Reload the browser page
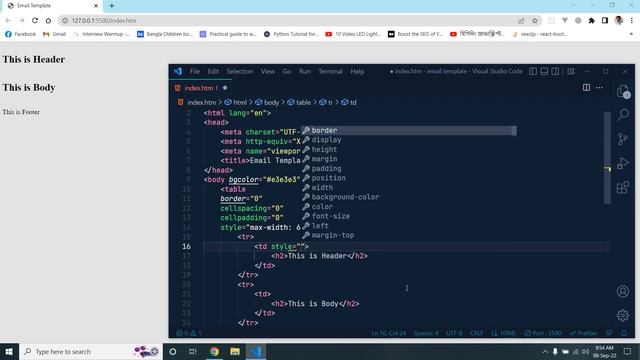 (35, 20)
